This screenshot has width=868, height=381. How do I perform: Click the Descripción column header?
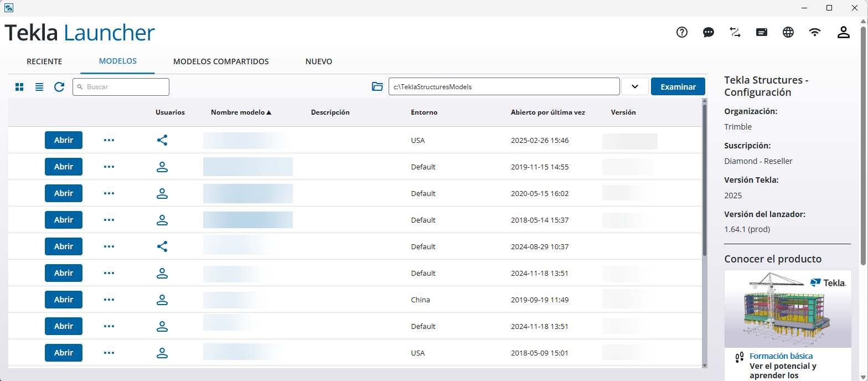pos(330,112)
